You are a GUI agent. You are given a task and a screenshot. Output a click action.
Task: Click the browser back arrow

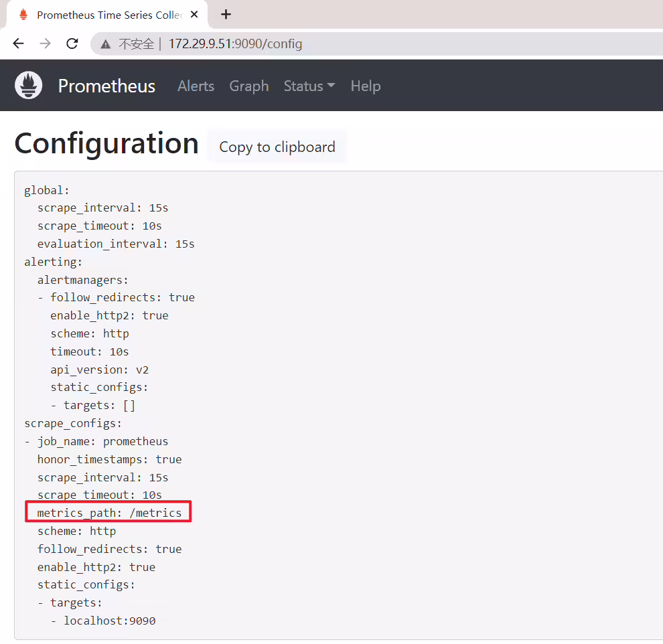(x=19, y=44)
